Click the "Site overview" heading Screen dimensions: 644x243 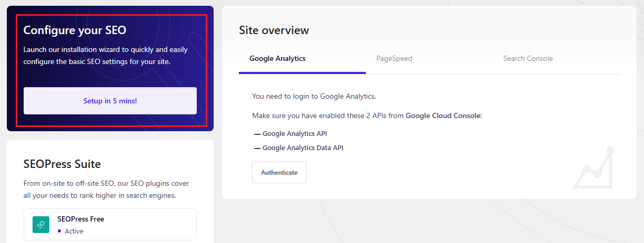pyautogui.click(x=274, y=30)
